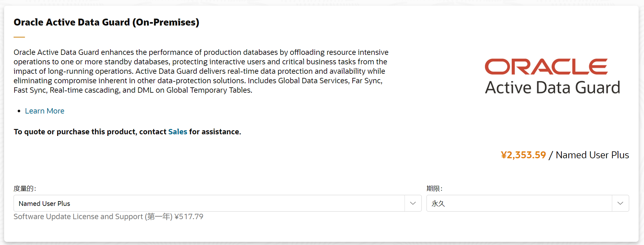The height and width of the screenshot is (245, 644).
Task: Open the 永久 term dropdown
Action: (528, 203)
